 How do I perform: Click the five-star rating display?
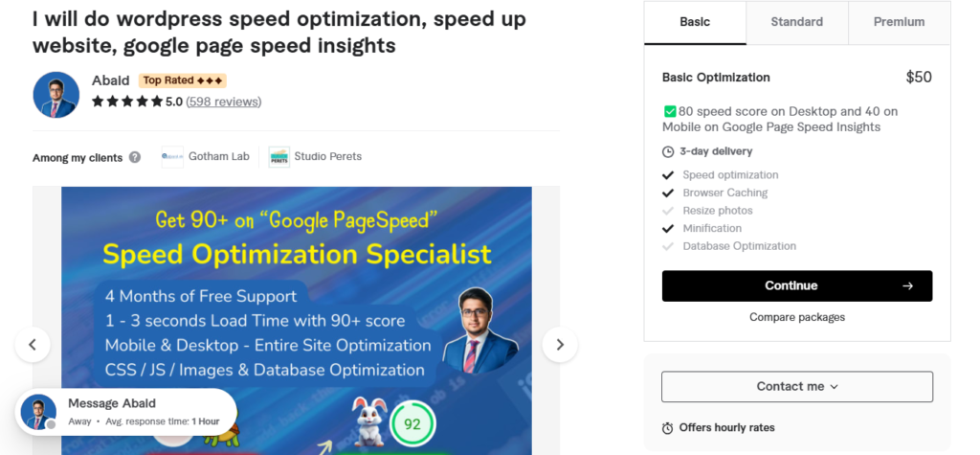pos(127,102)
